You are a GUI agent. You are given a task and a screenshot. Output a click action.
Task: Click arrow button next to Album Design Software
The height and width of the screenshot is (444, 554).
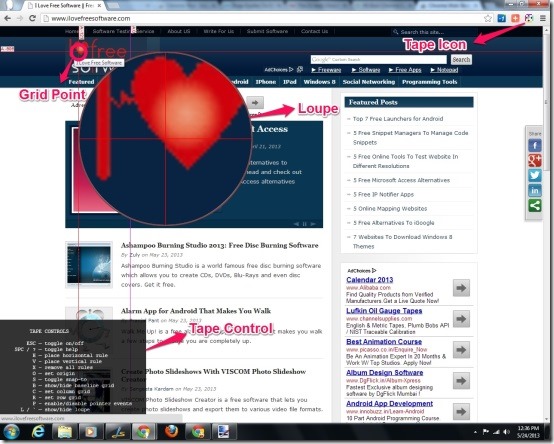[x=461, y=381]
